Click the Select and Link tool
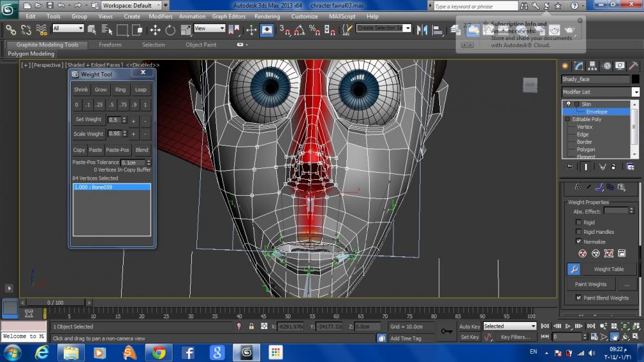Viewport: 644px width, 362px height. pos(11,30)
